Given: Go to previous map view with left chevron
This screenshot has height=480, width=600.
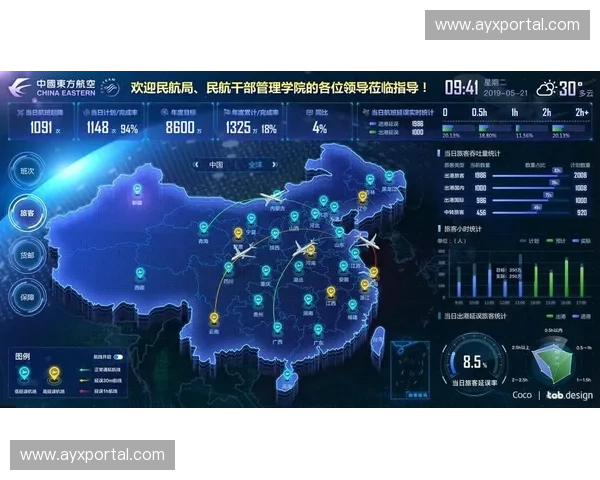Looking at the screenshot, I should coord(197,165).
